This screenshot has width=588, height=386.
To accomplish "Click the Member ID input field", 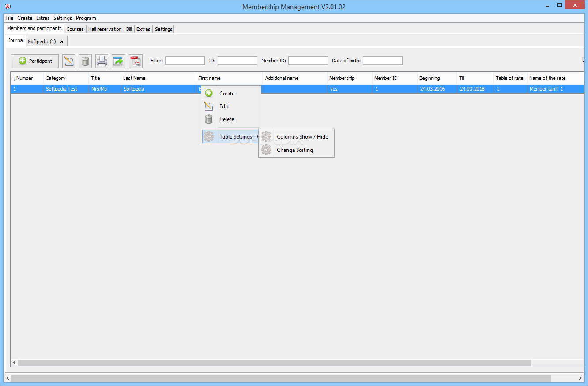I will point(308,61).
